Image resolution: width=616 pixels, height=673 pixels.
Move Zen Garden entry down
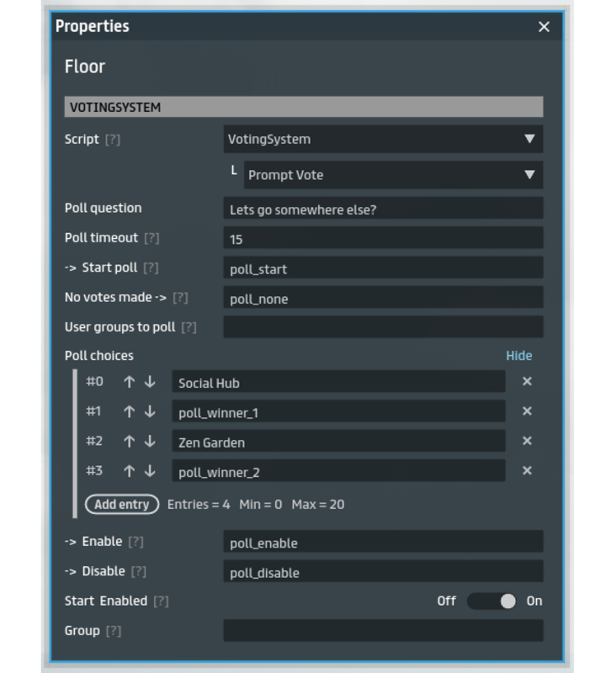tap(150, 441)
